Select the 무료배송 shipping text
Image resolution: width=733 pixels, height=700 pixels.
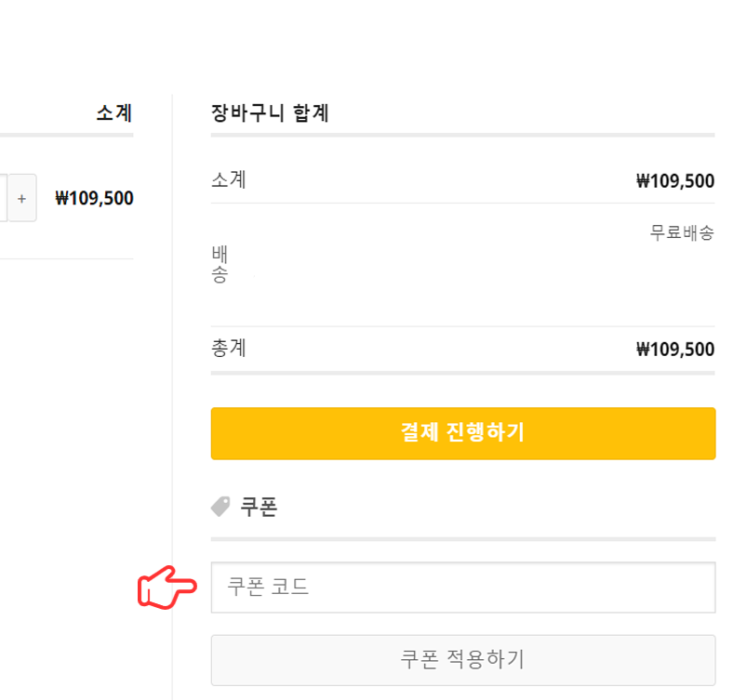tap(681, 232)
